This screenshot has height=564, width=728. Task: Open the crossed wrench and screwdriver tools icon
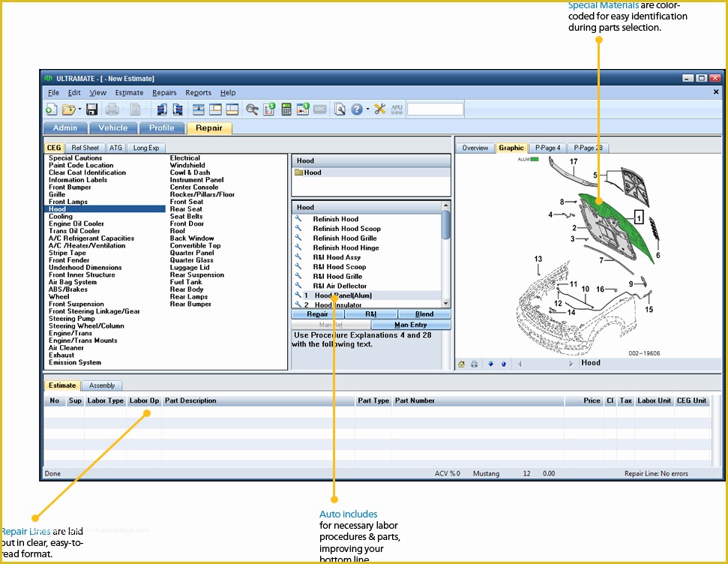coord(380,109)
